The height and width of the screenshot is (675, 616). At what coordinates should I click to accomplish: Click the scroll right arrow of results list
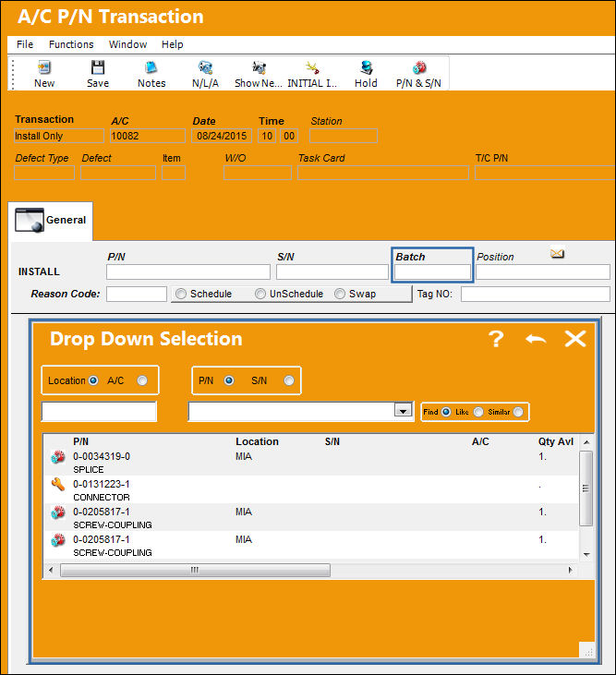tap(571, 570)
